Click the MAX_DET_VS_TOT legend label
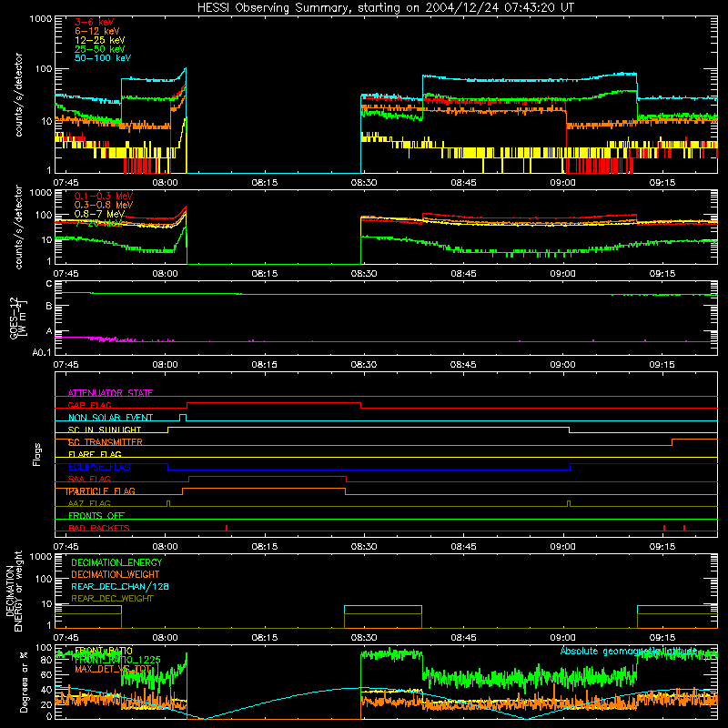The width and height of the screenshot is (728, 728). pos(113,669)
